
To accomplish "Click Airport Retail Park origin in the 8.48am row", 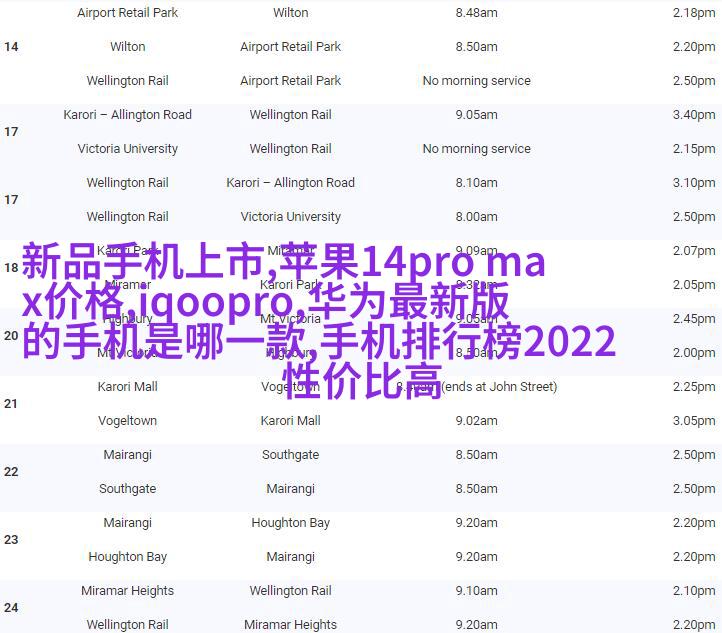I will (128, 12).
